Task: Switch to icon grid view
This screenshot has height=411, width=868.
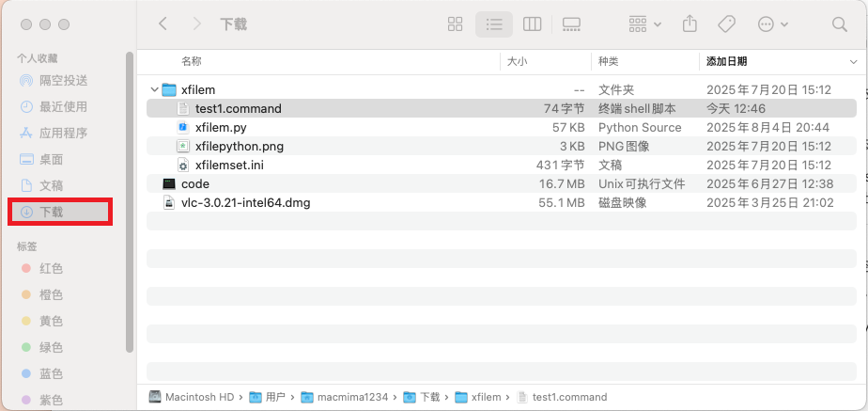Action: [x=456, y=24]
